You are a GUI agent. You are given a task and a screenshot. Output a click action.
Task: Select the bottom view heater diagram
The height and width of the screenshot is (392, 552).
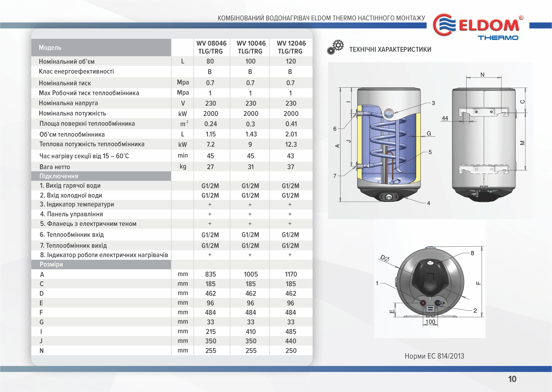coord(430,282)
